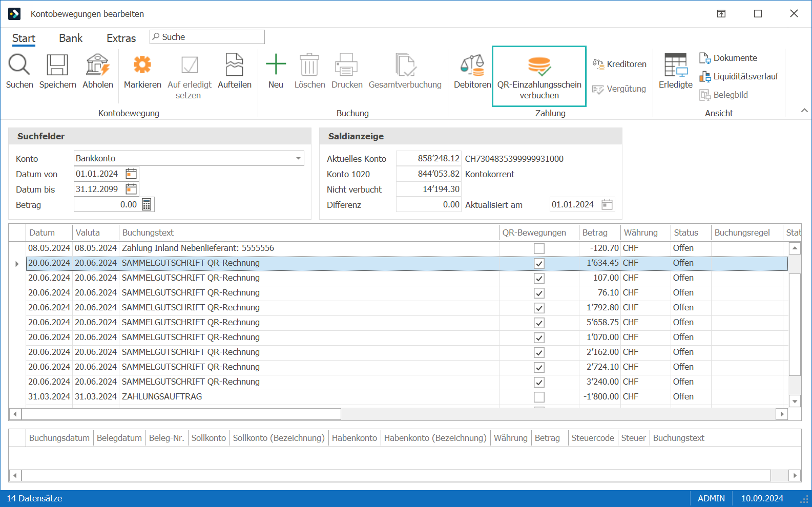Click the Markieren gear icon
Image resolution: width=812 pixels, height=507 pixels.
click(142, 65)
